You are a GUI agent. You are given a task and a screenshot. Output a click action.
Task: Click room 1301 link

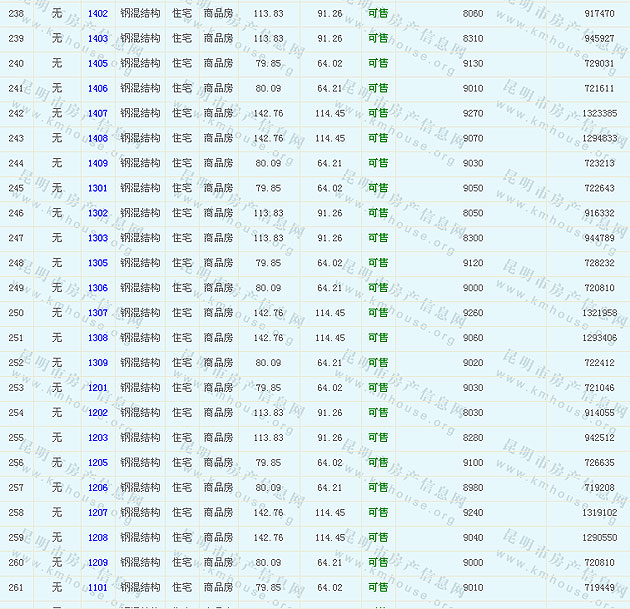point(97,189)
